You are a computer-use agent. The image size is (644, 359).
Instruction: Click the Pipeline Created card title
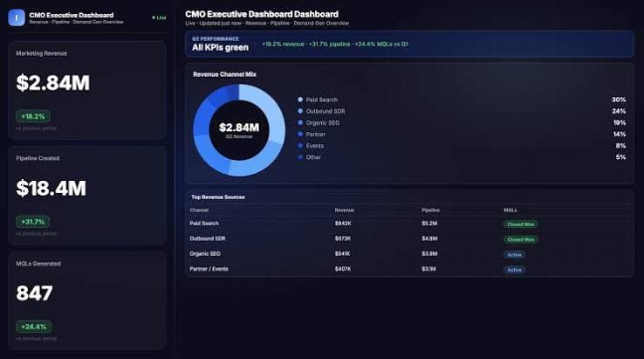click(x=38, y=158)
